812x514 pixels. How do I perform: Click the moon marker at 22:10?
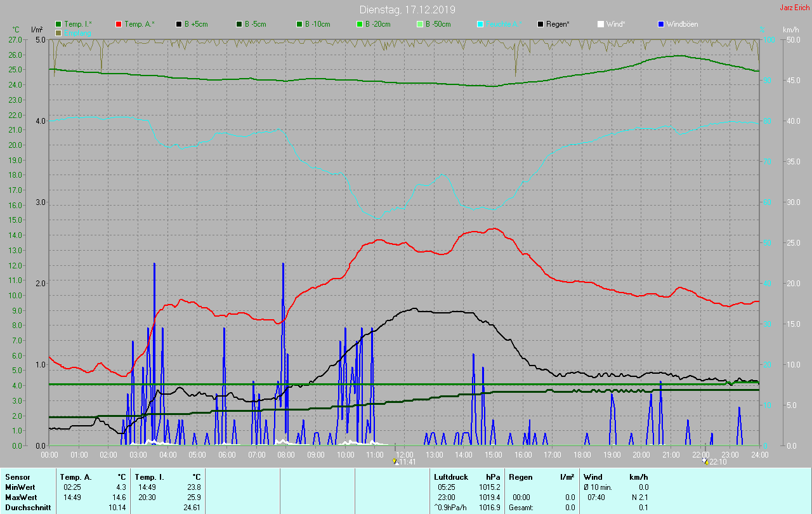[x=705, y=461]
